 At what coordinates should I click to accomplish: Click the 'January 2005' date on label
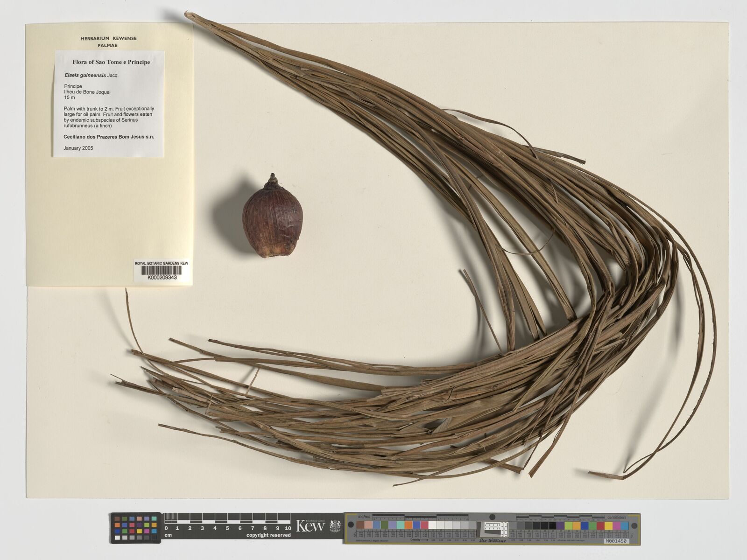(x=78, y=148)
